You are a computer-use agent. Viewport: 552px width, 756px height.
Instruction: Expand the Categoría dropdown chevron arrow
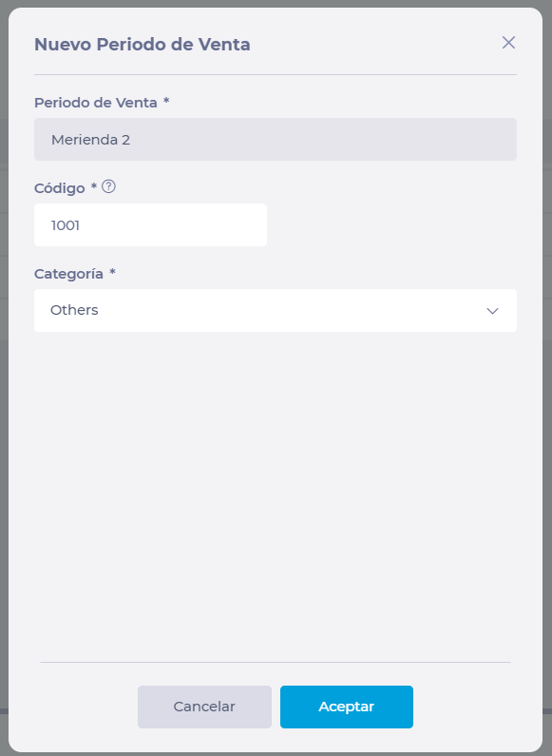[492, 311]
